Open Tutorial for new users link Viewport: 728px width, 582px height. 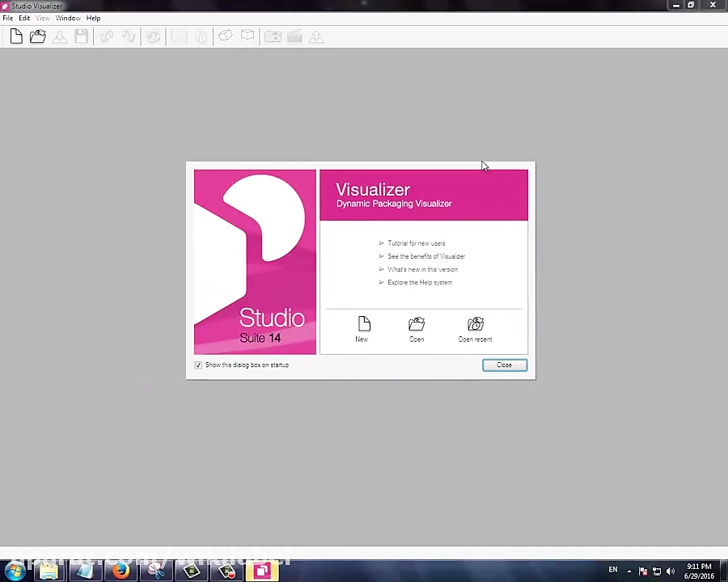(x=417, y=243)
